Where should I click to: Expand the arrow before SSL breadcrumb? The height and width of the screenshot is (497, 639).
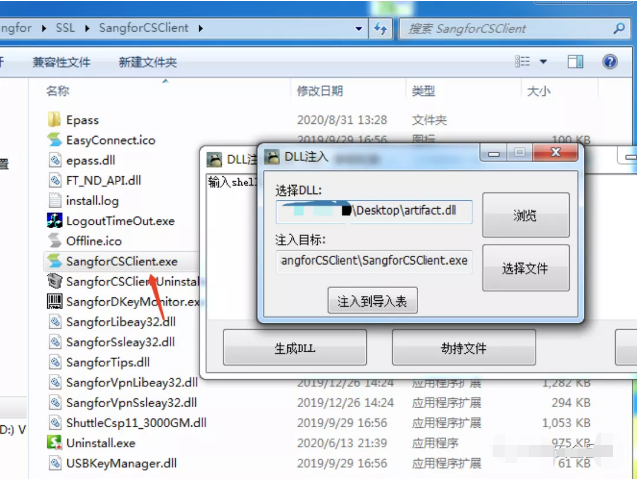click(44, 29)
